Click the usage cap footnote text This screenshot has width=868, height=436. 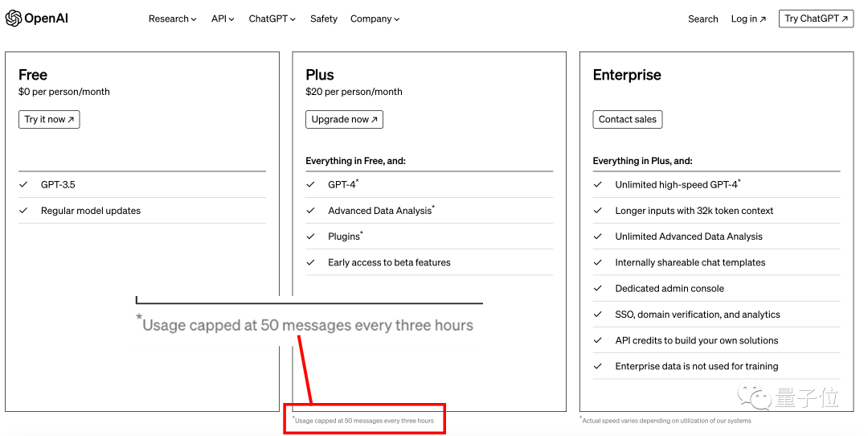[x=364, y=421]
